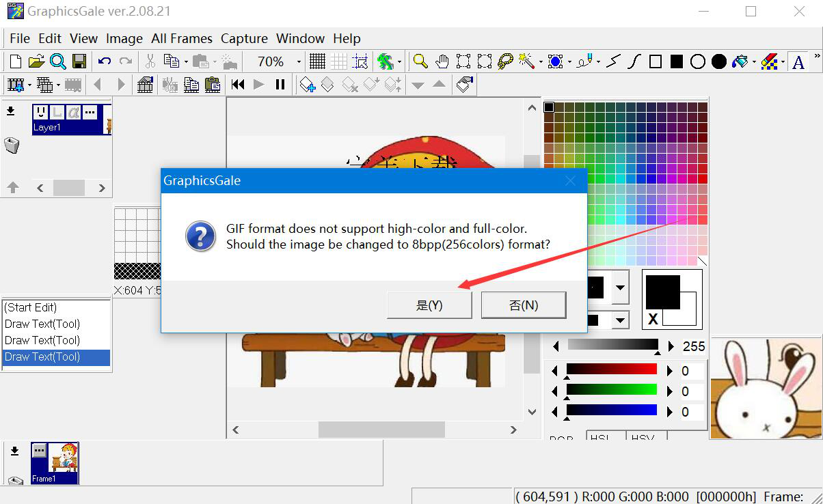Swap colors with the X button
823x504 pixels.
tap(653, 319)
